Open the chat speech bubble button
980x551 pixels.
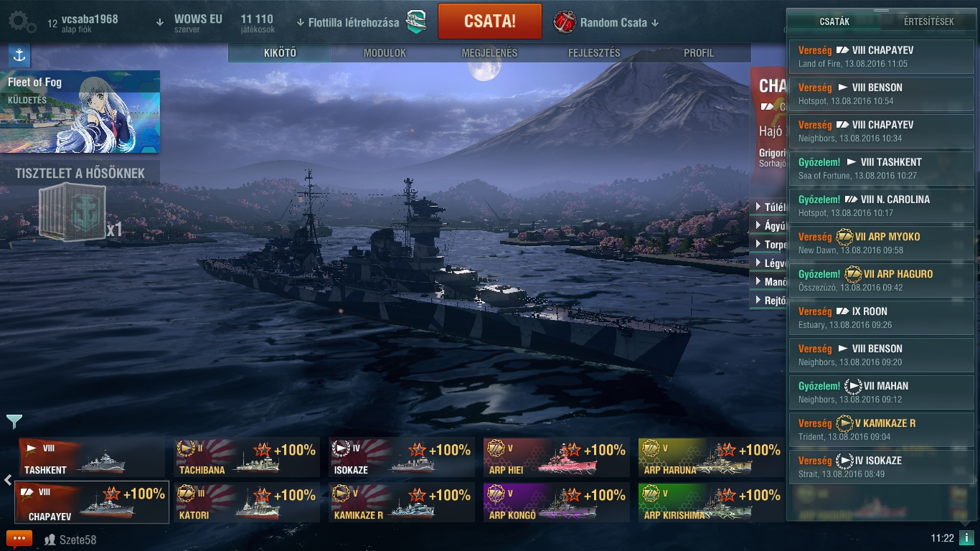pos(19,539)
